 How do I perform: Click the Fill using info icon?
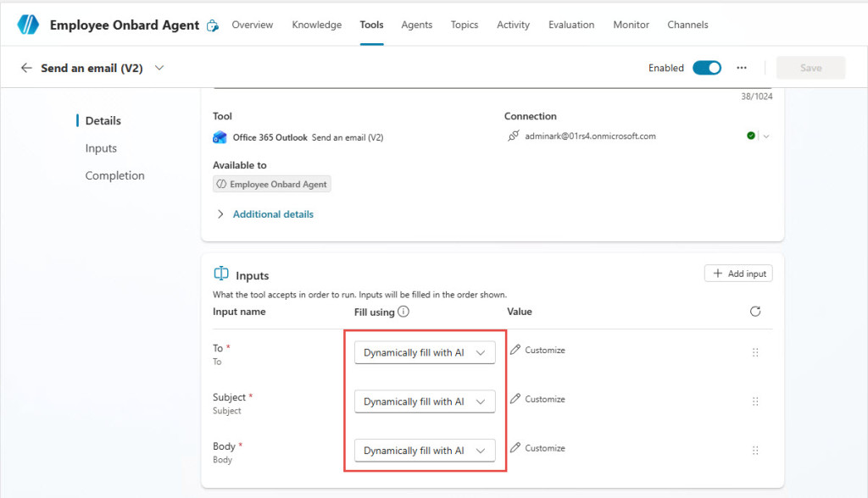coord(403,312)
